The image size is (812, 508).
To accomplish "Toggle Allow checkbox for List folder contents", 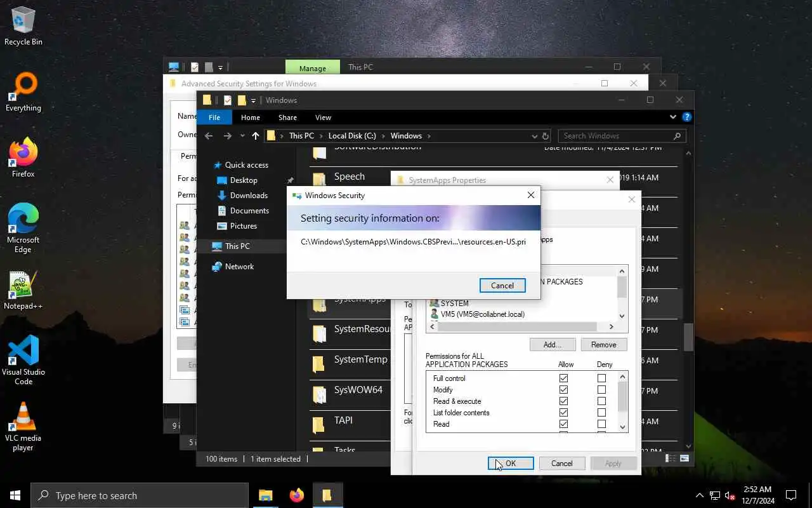I will pyautogui.click(x=563, y=413).
